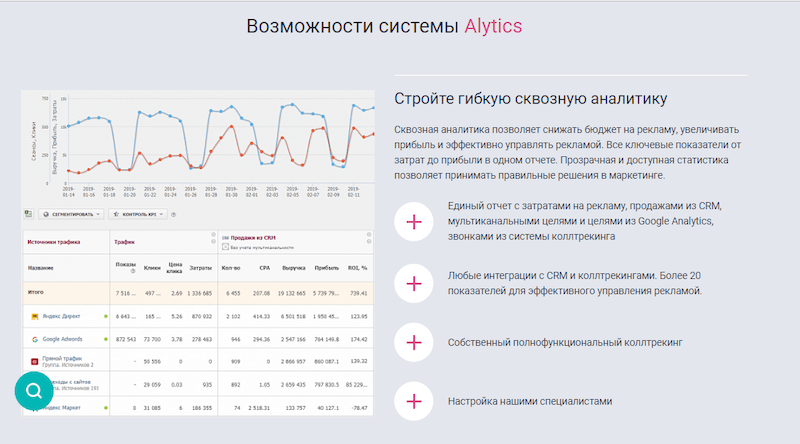Click the help icon next to Контроль KPI
The height and width of the screenshot is (444, 800).
point(173,214)
